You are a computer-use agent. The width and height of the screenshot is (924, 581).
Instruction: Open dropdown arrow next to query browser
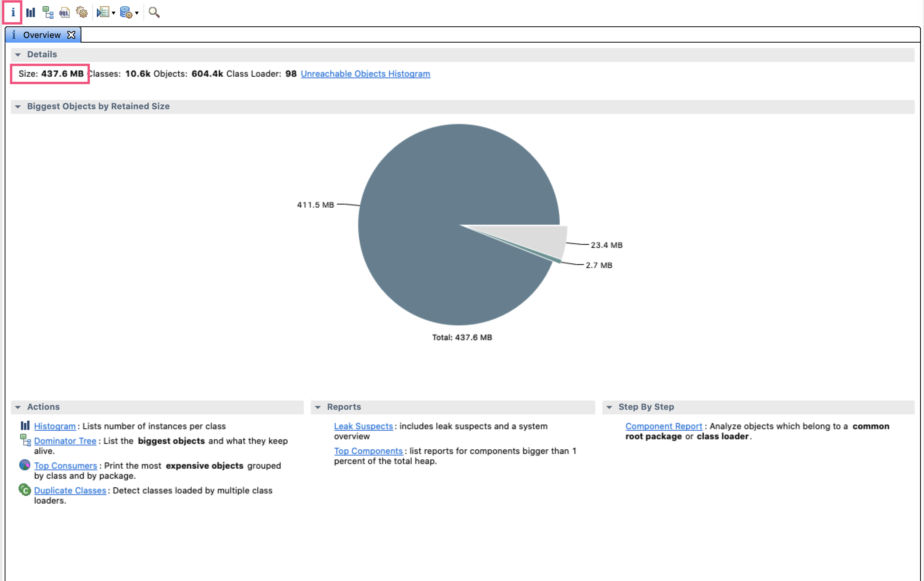coord(137,13)
